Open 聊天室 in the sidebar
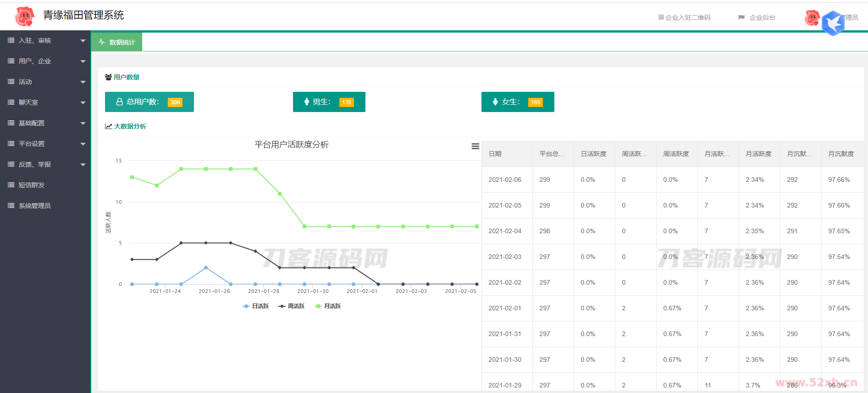Image resolution: width=868 pixels, height=393 pixels. (28, 102)
